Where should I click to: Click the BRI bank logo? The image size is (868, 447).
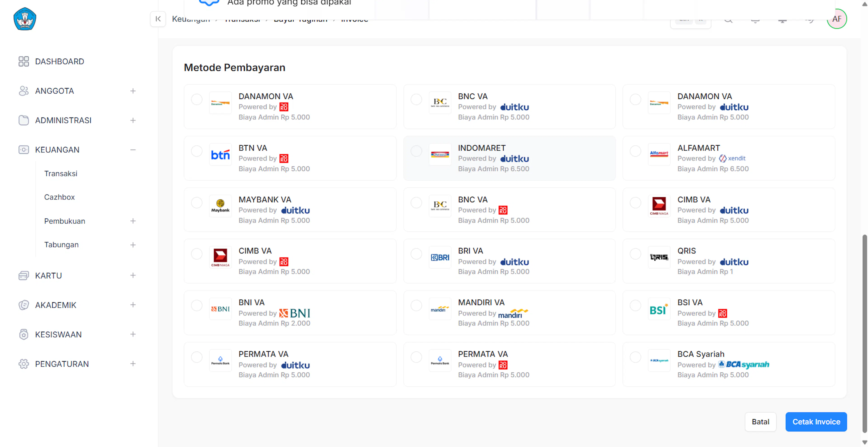tap(440, 258)
